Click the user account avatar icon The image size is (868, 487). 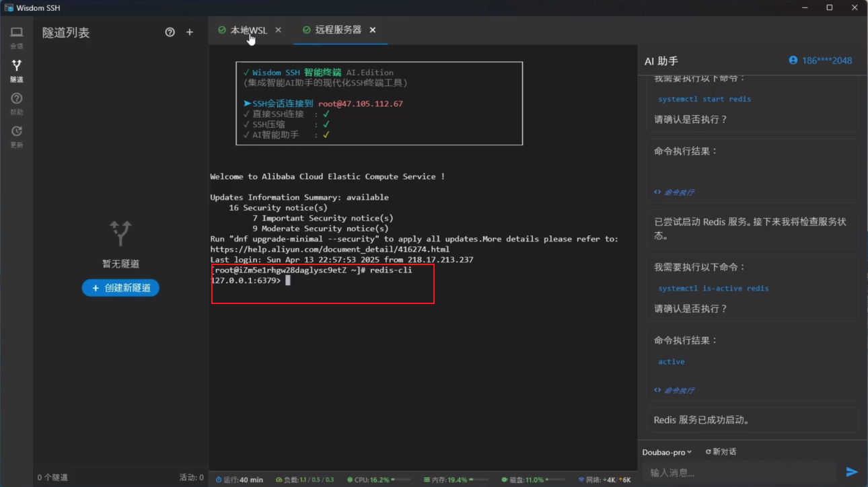point(793,61)
